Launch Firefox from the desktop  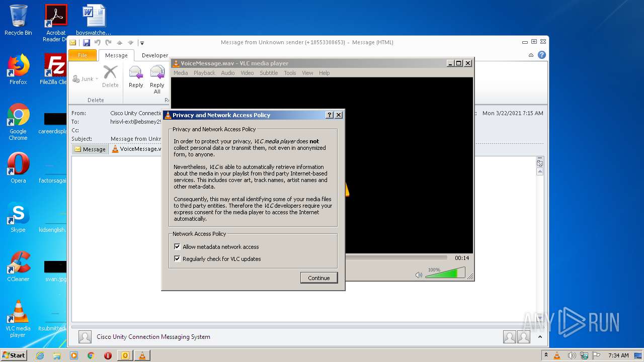(x=18, y=69)
